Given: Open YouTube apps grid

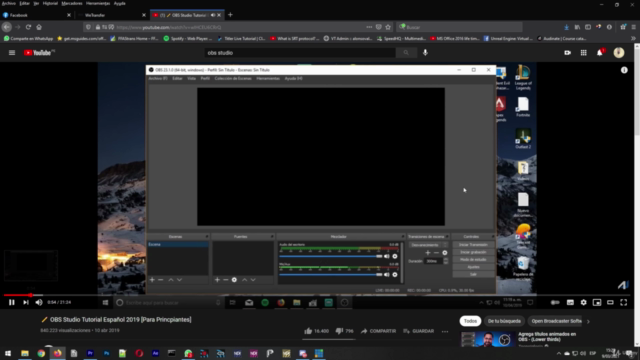Looking at the screenshot, I should (584, 53).
